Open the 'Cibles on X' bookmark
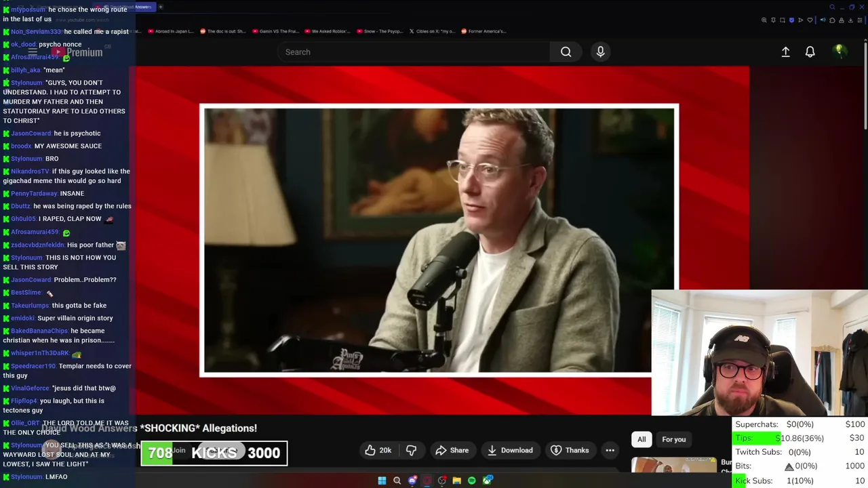 431,31
